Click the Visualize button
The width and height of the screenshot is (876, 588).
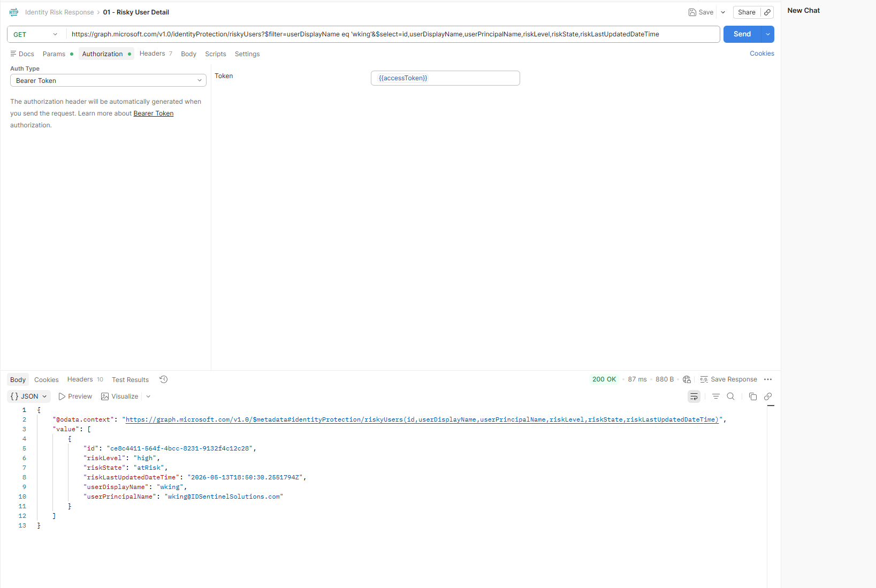click(x=120, y=396)
